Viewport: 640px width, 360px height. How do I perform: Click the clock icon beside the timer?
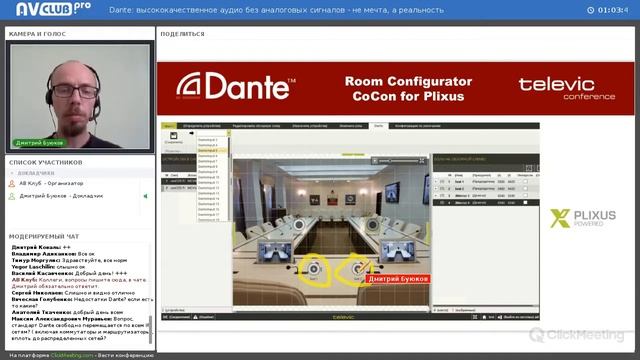(591, 10)
